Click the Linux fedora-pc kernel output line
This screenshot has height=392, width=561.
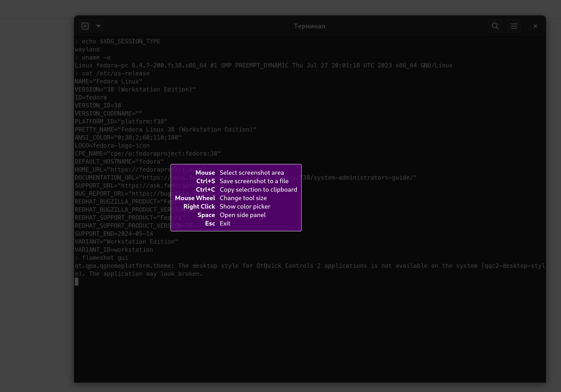(264, 65)
